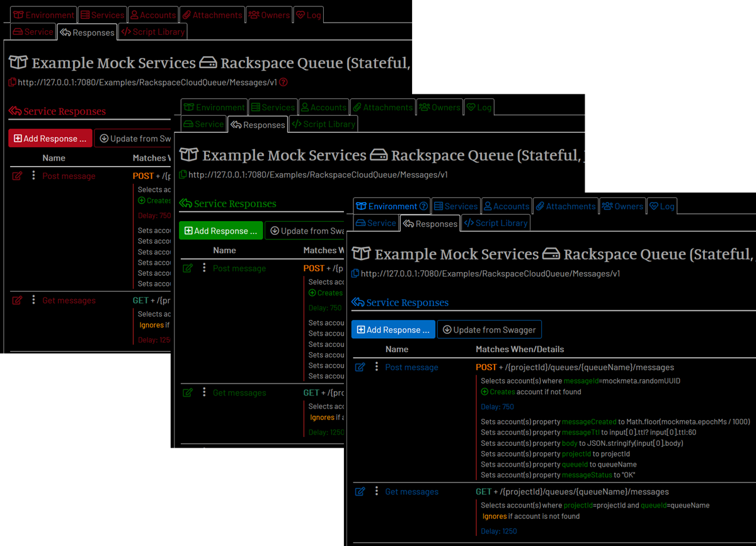The width and height of the screenshot is (756, 546).
Task: Open Environment tab in red window
Action: (43, 14)
